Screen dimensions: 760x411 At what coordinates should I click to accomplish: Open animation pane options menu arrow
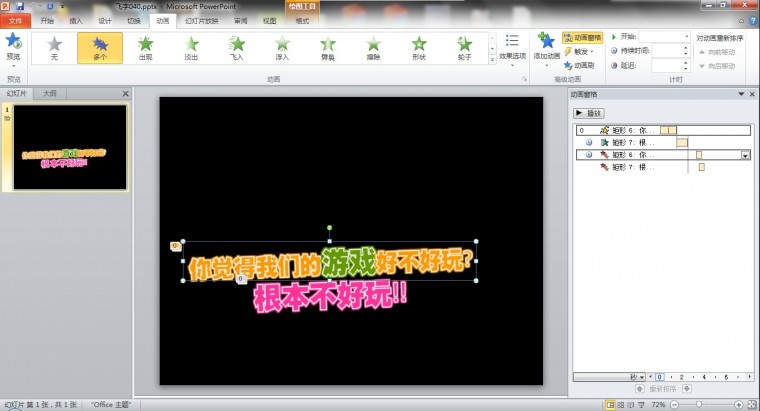pyautogui.click(x=740, y=94)
